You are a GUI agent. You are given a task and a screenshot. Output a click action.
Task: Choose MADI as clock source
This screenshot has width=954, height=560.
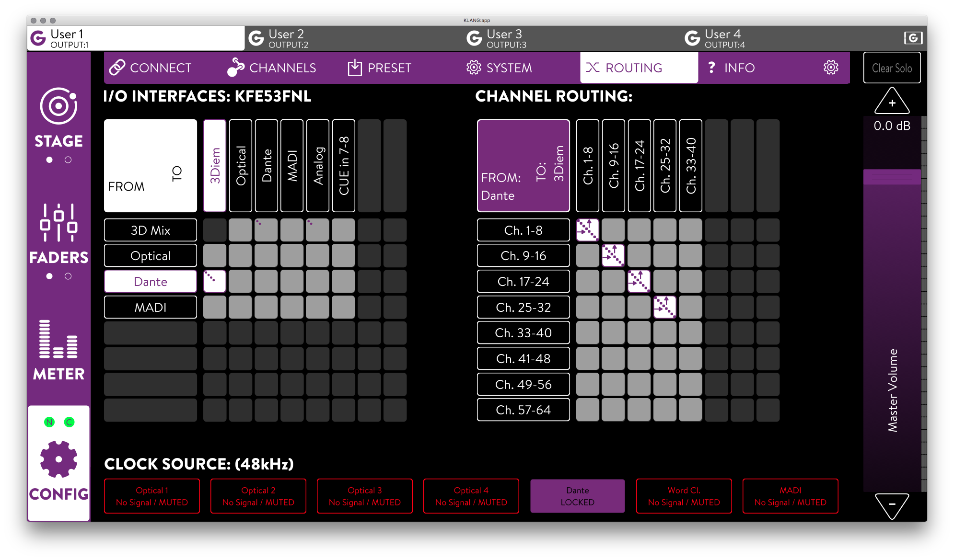(791, 496)
